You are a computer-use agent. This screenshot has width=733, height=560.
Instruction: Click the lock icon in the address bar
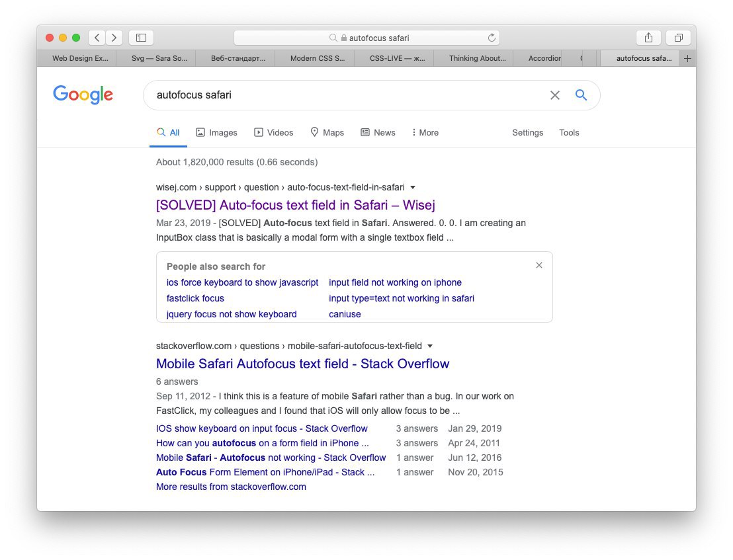click(344, 38)
